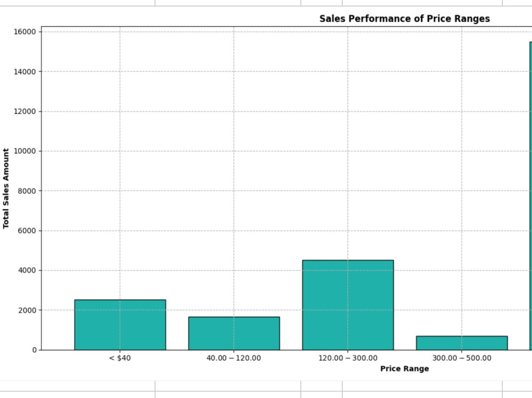The height and width of the screenshot is (398, 532).
Task: Click the '< $40' x-axis tick label
Action: click(x=120, y=358)
